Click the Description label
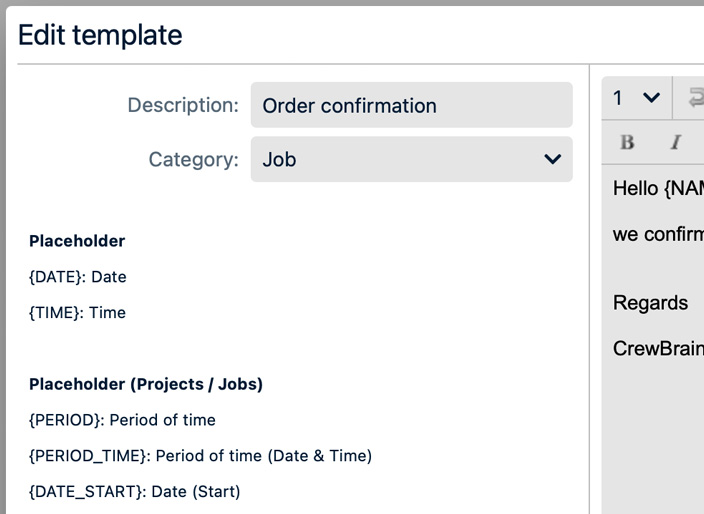 click(183, 105)
